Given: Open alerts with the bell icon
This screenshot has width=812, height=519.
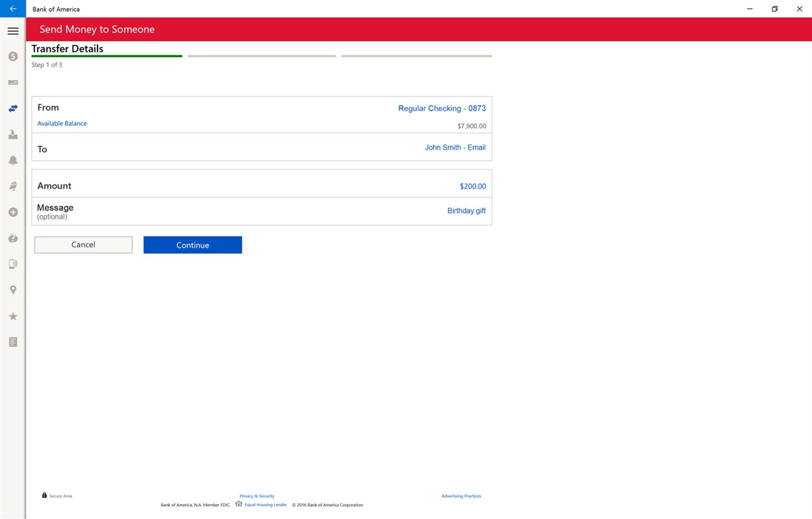Looking at the screenshot, I should tap(13, 160).
